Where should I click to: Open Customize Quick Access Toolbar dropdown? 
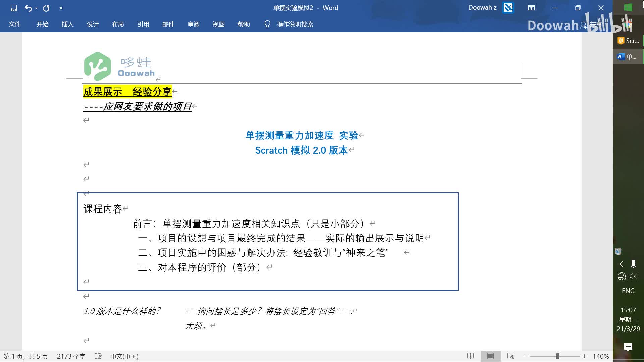click(61, 8)
